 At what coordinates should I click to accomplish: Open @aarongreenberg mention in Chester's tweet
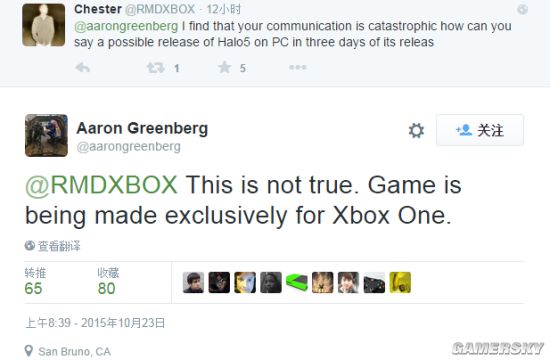pyautogui.click(x=126, y=26)
